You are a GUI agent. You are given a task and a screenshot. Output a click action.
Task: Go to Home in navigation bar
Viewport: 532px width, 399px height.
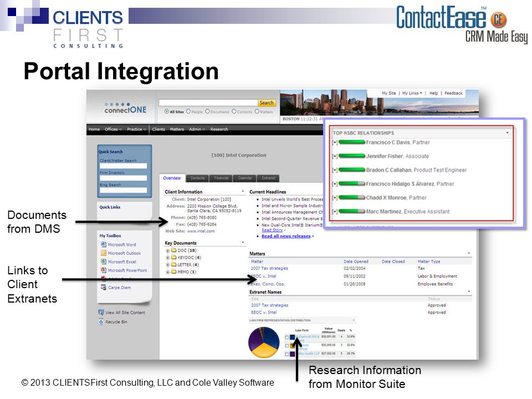click(x=94, y=129)
